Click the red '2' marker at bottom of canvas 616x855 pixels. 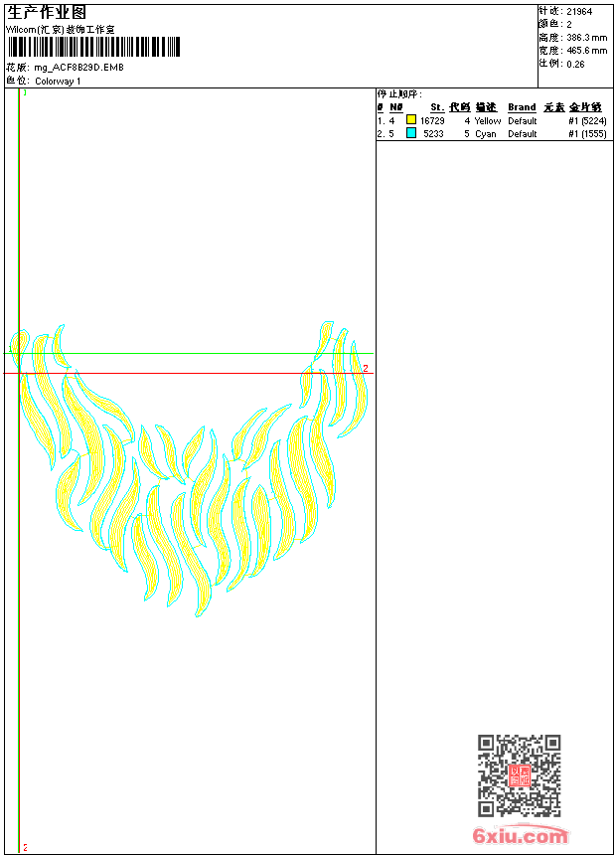click(x=25, y=848)
